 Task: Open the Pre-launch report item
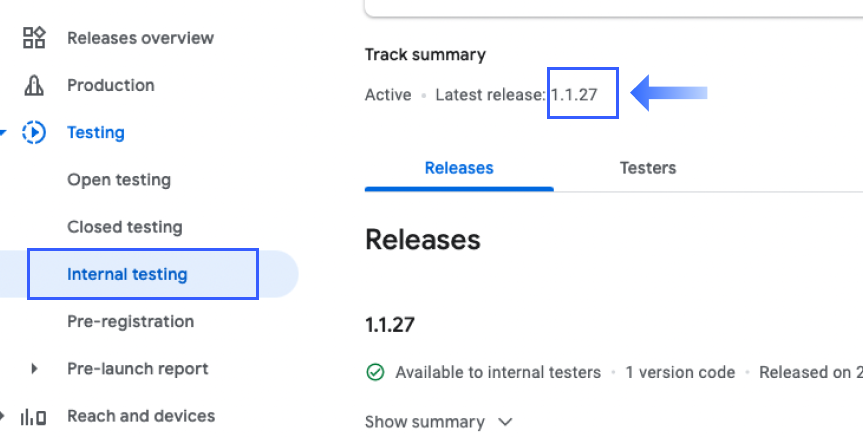[137, 369]
